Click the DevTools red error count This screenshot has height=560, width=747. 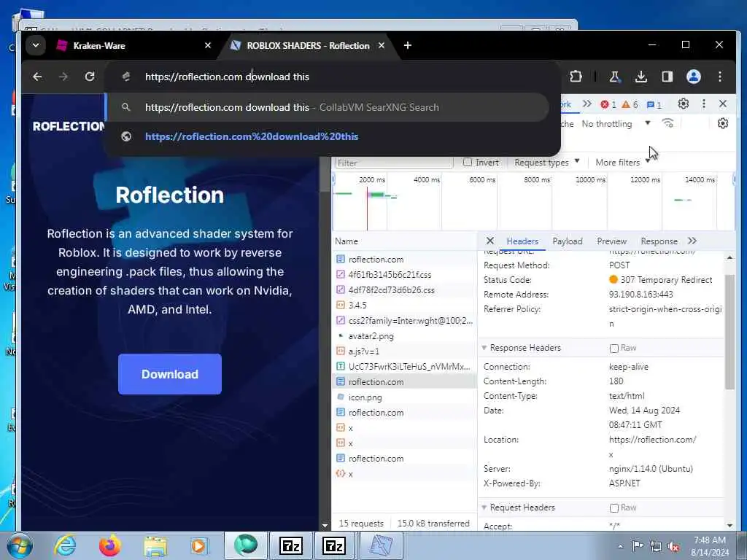[608, 104]
